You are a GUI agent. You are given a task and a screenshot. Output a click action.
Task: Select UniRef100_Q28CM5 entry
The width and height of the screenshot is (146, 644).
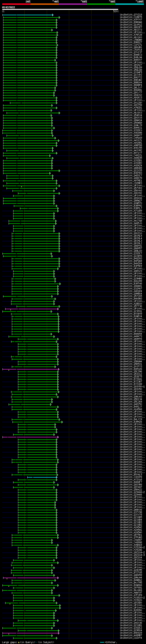[x=131, y=570]
